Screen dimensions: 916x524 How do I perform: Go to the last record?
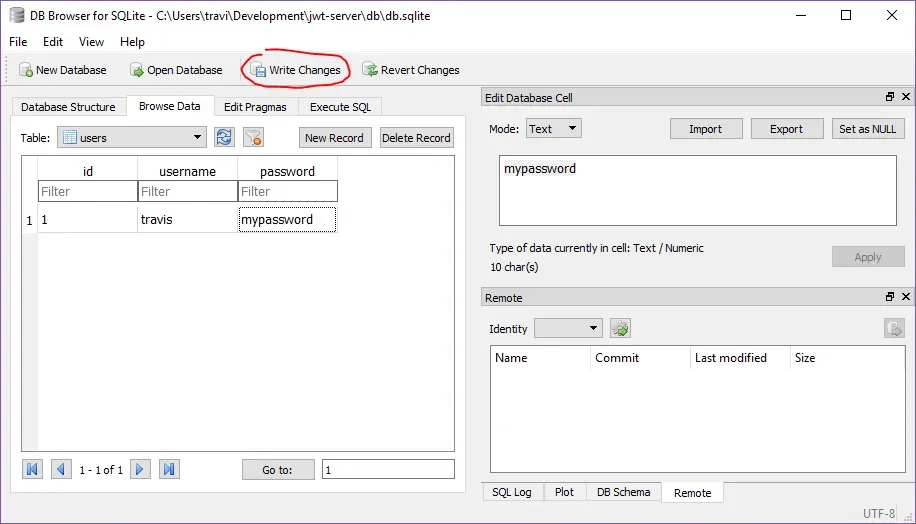coord(169,469)
